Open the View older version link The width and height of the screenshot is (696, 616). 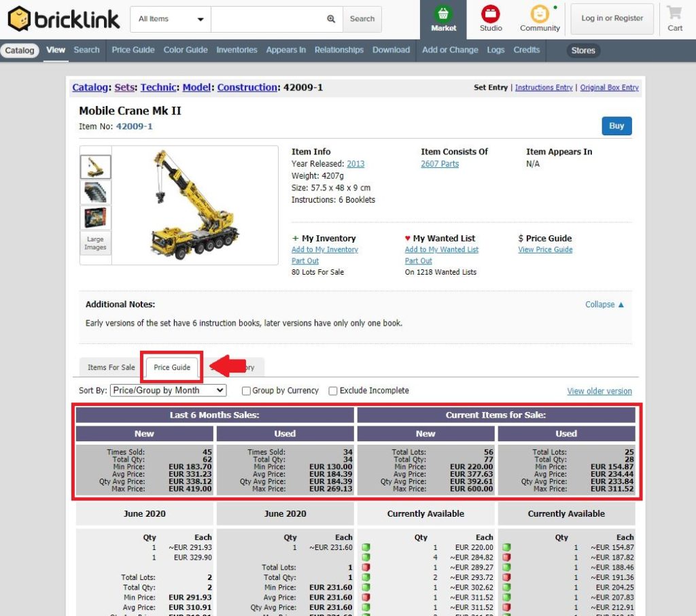coord(599,391)
